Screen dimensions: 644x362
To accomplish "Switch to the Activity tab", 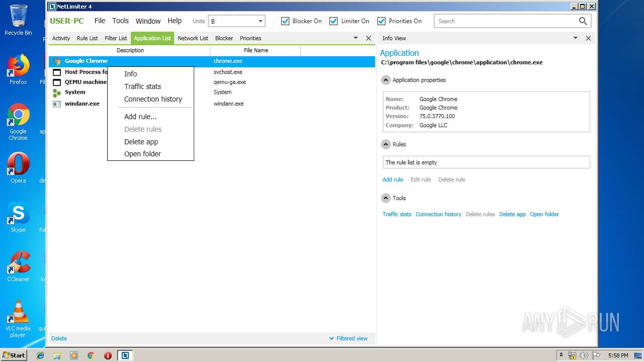I will coord(61,38).
